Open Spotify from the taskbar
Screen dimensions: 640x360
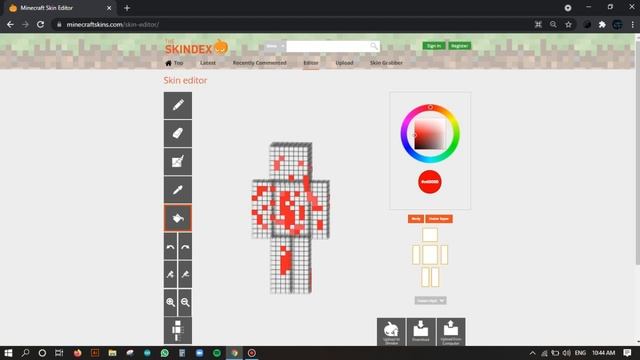217,353
